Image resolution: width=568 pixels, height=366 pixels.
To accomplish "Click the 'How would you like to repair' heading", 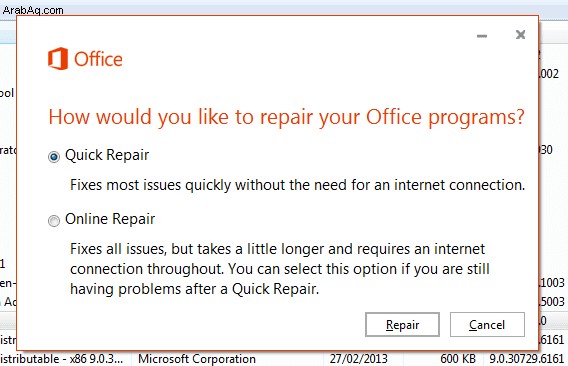I will coord(287,117).
